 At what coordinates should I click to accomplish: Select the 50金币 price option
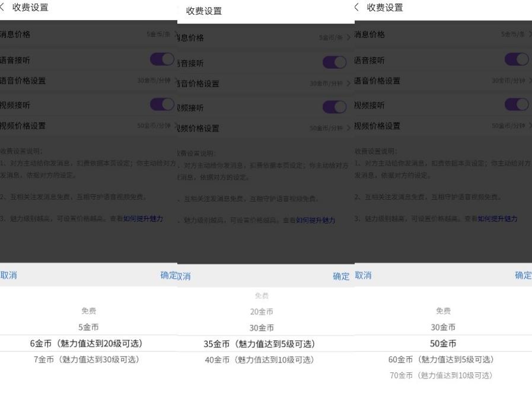(x=443, y=343)
